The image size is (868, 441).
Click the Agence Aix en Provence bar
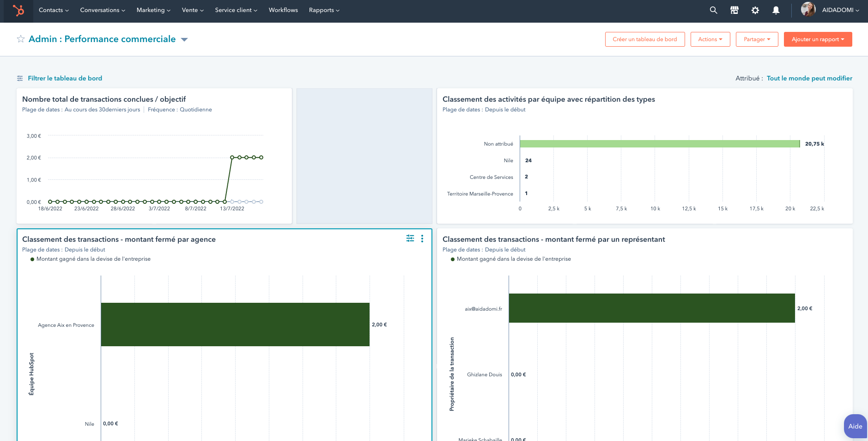pyautogui.click(x=235, y=325)
